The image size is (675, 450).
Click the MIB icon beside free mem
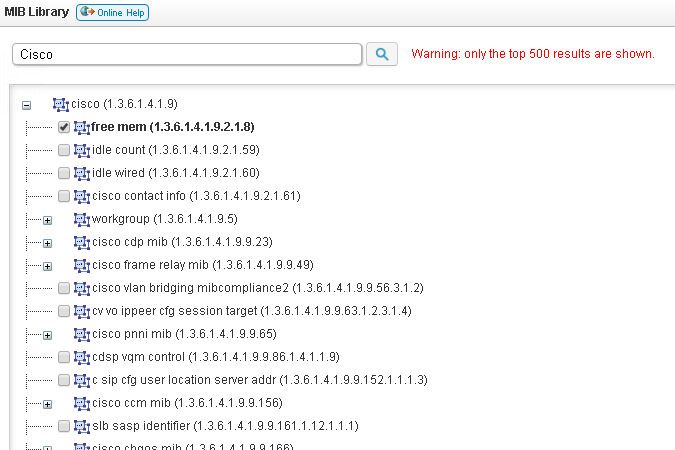[x=82, y=127]
